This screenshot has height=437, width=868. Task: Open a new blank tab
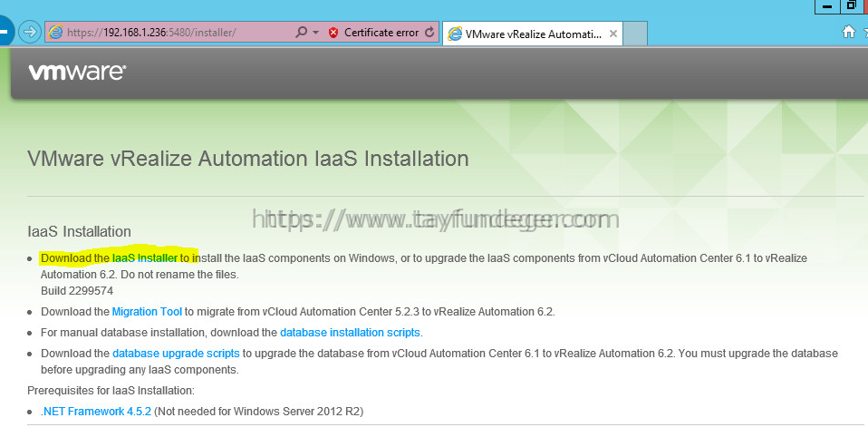(x=635, y=34)
